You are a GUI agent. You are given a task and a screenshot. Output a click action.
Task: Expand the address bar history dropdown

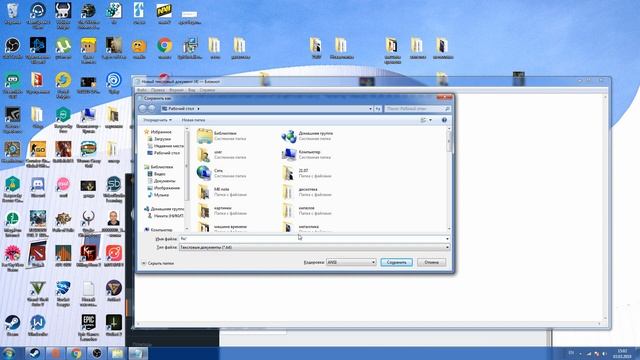(370, 109)
